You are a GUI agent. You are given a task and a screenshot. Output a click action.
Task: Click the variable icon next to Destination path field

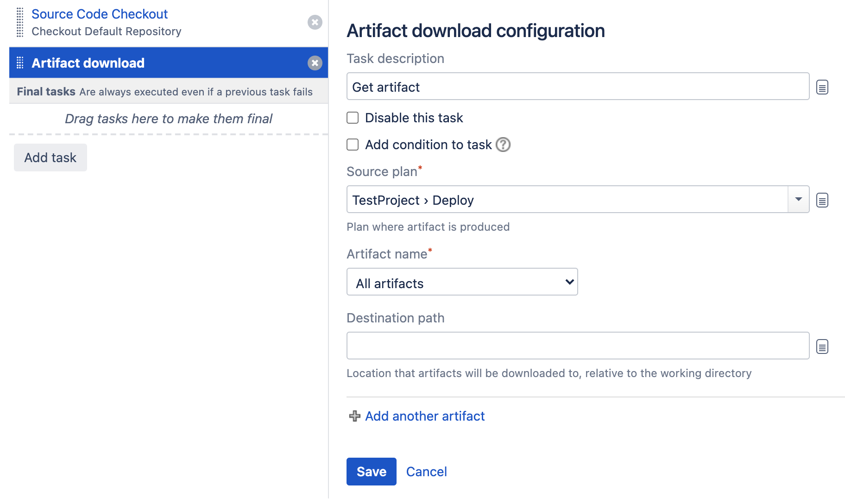(x=823, y=346)
